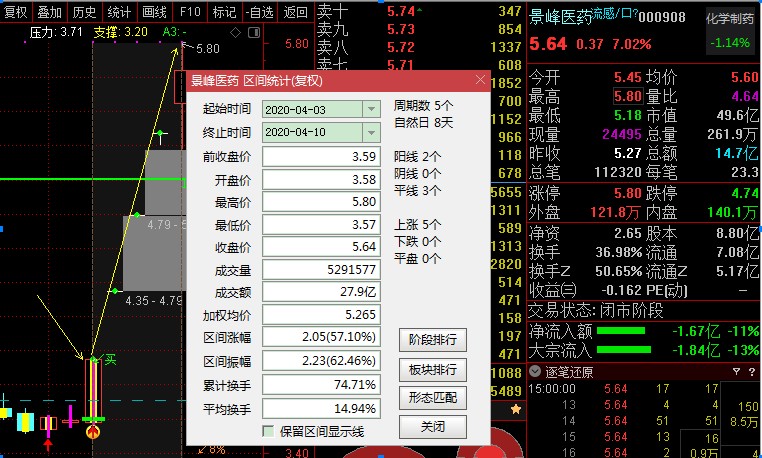The height and width of the screenshot is (458, 762).
Task: Click the 最低价 value field 3.57
Action: [x=321, y=225]
